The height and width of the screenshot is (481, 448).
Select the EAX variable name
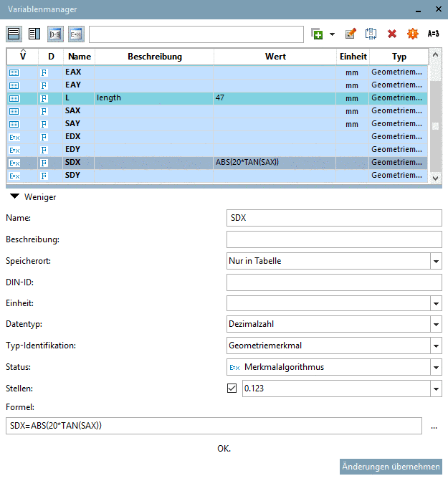coord(73,72)
